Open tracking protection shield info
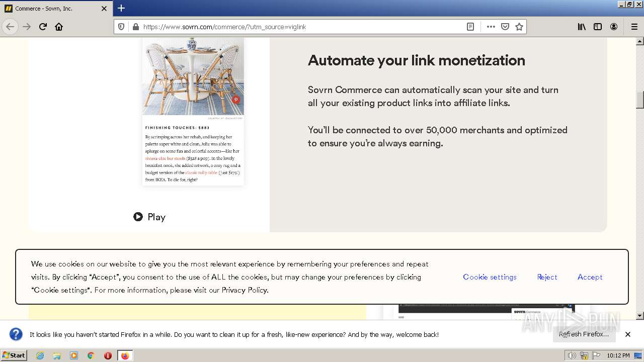Viewport: 644px width, 362px height. [x=121, y=27]
